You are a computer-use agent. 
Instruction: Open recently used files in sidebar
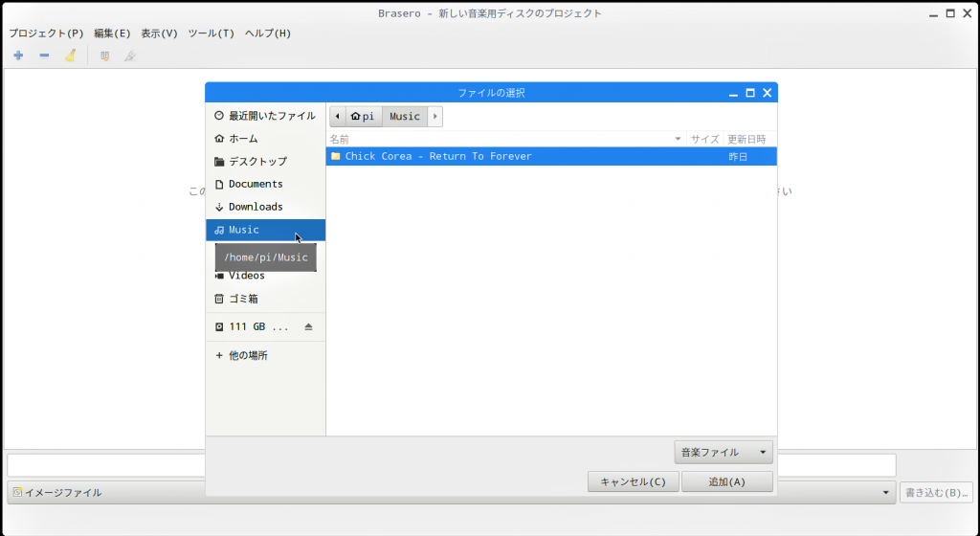(266, 116)
